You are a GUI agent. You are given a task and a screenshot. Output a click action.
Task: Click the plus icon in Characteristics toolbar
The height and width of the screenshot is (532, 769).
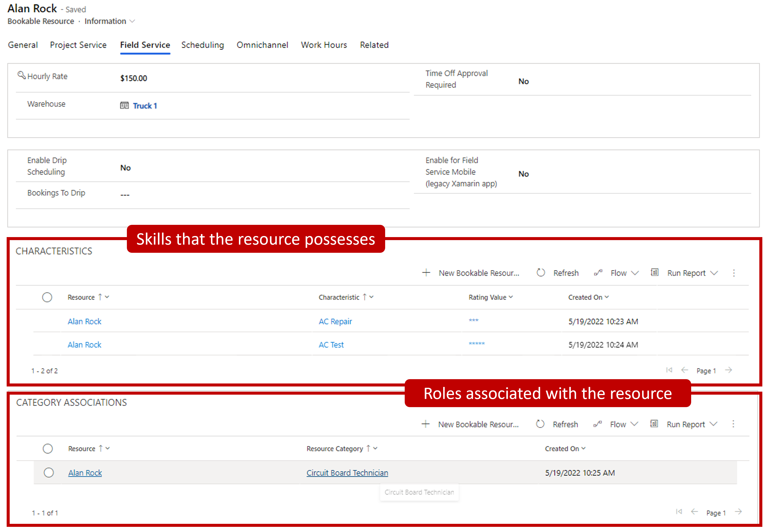coord(426,273)
